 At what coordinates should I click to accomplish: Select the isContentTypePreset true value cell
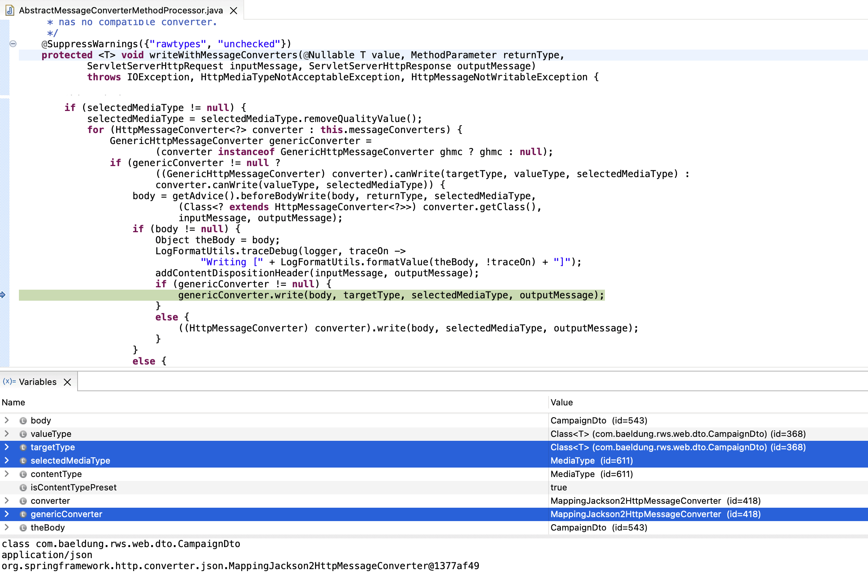pyautogui.click(x=559, y=487)
